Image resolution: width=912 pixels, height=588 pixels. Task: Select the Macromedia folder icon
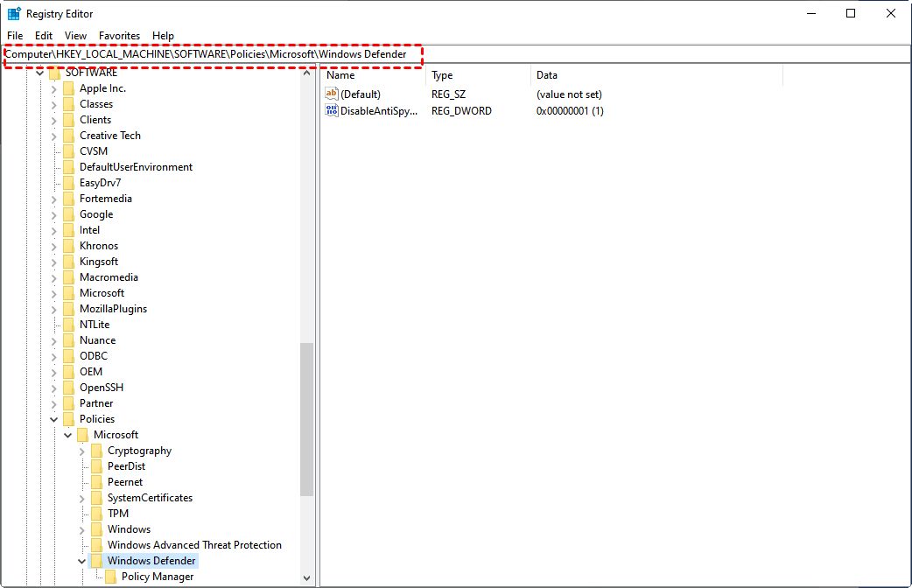pyautogui.click(x=68, y=276)
